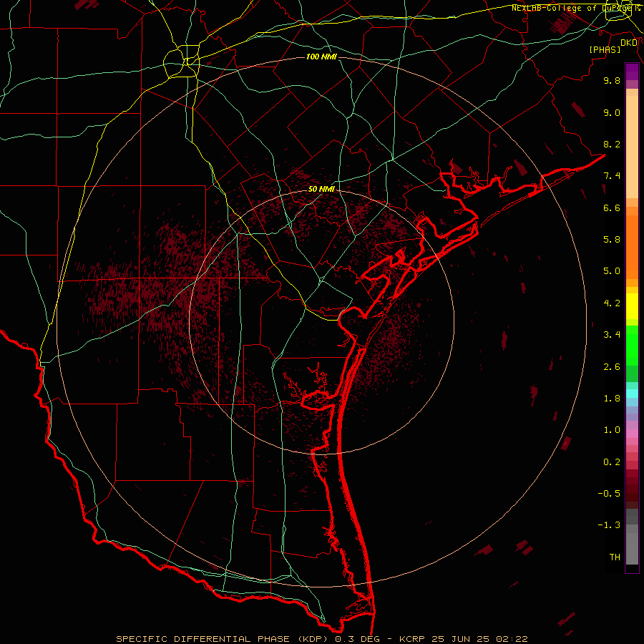Pick the bright green color bar segment
Screen dimensions: 644x644
632,346
